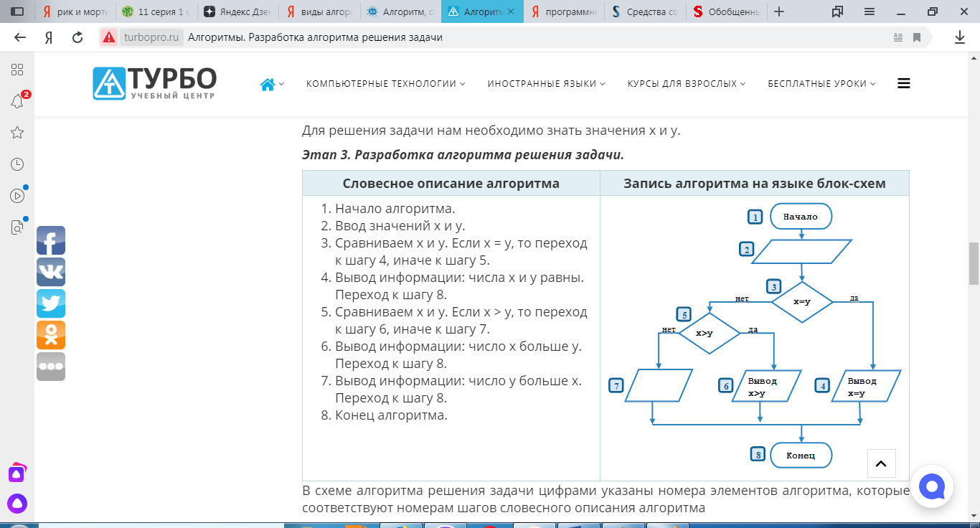The image size is (980, 528).
Task: Share the page on Facebook
Action: [x=51, y=240]
